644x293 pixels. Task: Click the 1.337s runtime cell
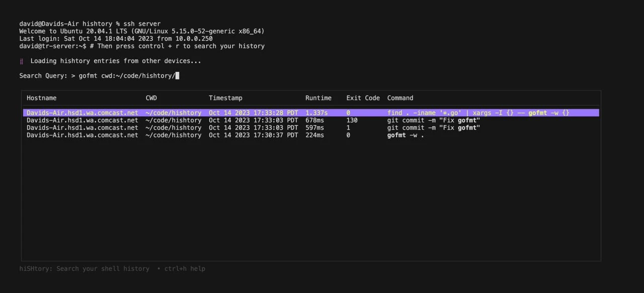click(x=316, y=113)
